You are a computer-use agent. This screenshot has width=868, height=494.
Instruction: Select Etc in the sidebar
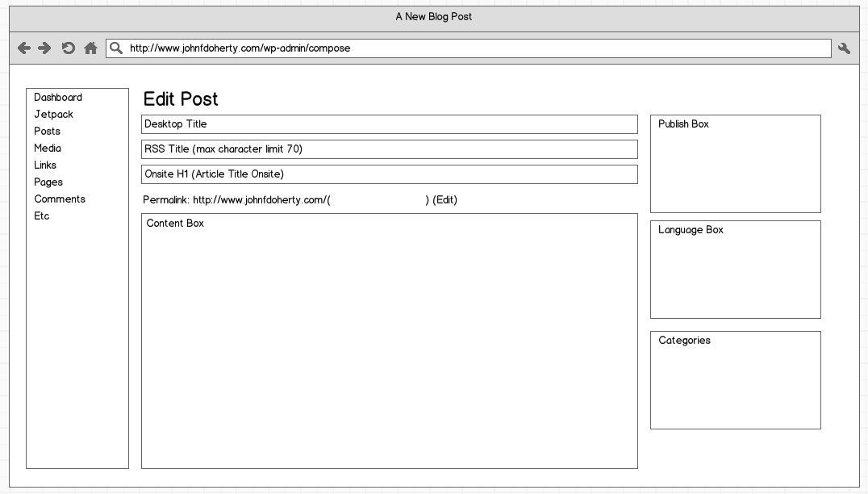pyautogui.click(x=41, y=216)
